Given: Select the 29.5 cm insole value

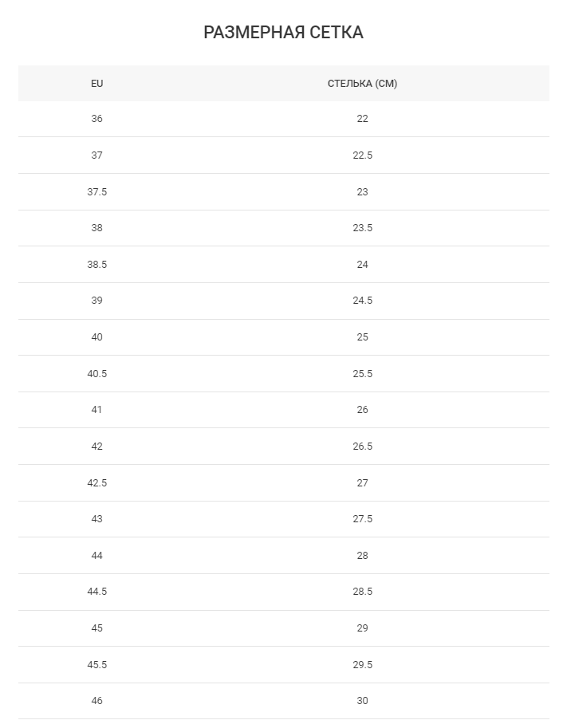Looking at the screenshot, I should (362, 665).
